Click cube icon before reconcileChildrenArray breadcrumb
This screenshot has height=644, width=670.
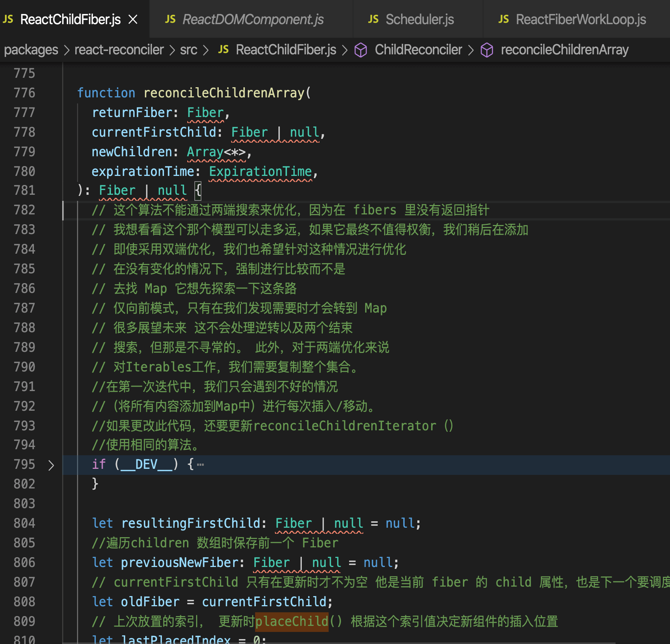pos(487,50)
